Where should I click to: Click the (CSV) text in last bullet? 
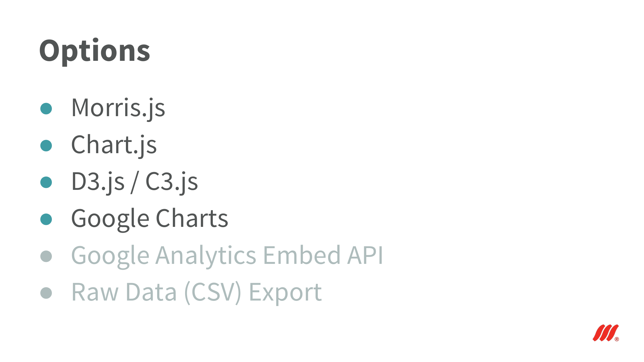click(213, 292)
